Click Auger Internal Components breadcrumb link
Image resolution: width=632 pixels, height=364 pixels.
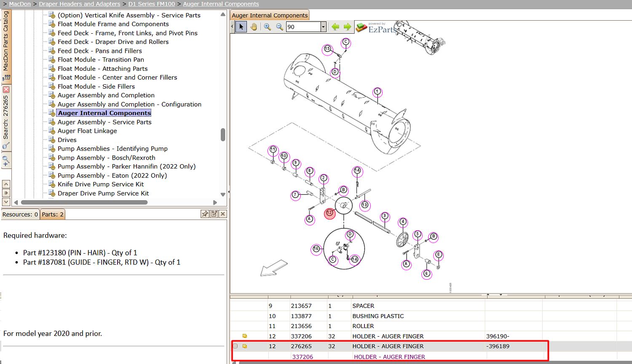221,4
